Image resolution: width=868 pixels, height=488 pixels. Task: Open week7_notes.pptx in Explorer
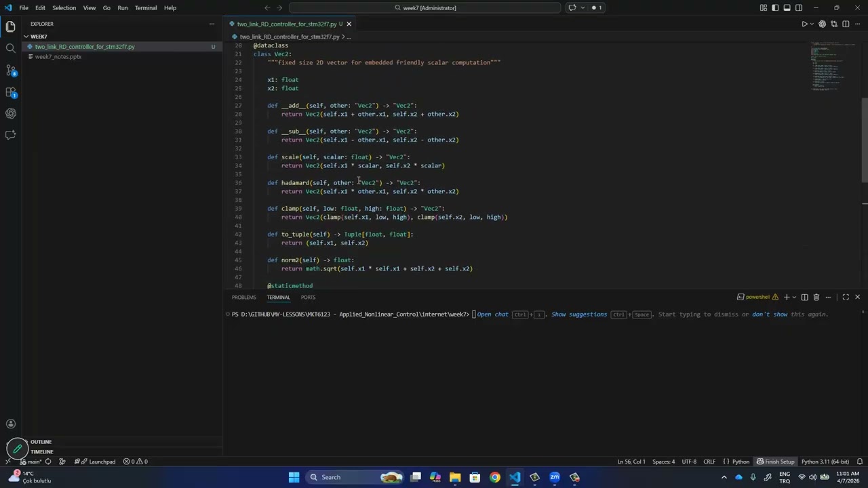click(x=122, y=57)
